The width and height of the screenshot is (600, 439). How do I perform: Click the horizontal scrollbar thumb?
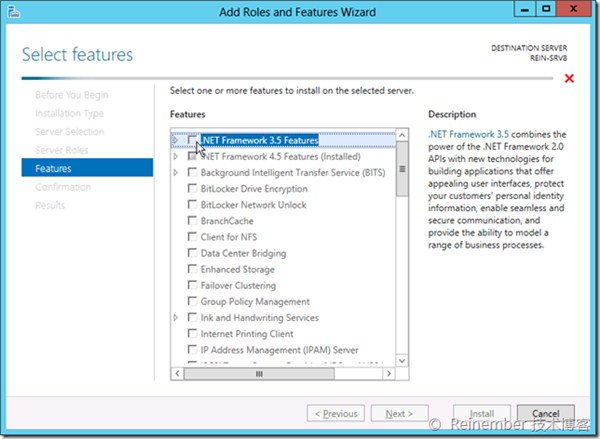(259, 373)
